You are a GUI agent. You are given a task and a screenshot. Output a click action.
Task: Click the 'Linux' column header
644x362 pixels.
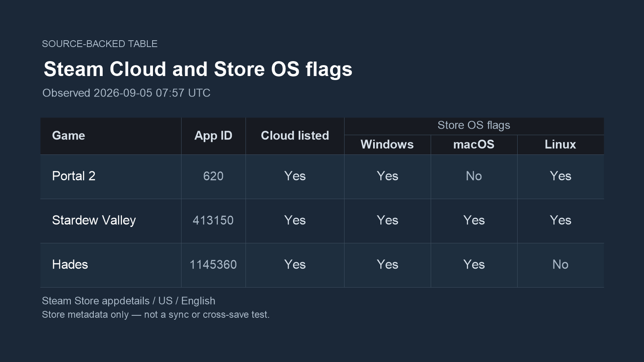(x=560, y=145)
